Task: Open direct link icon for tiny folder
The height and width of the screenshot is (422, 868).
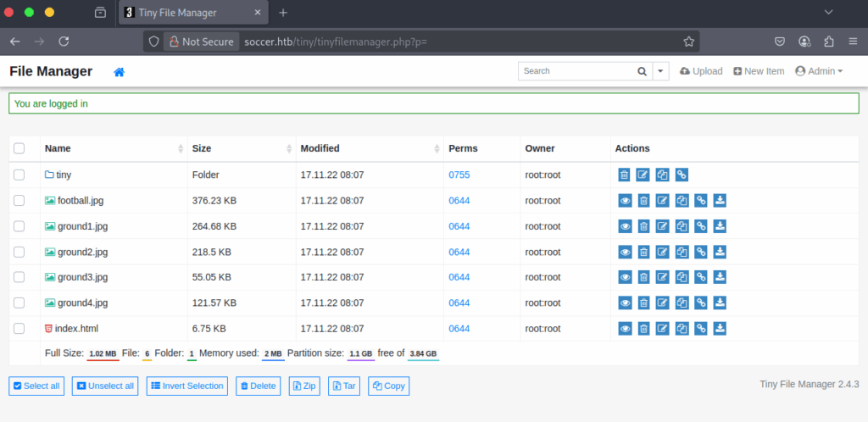Action: point(682,175)
